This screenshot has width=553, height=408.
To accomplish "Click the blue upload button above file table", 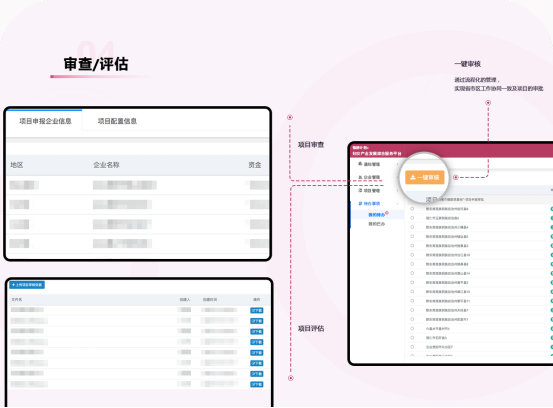I will [27, 285].
